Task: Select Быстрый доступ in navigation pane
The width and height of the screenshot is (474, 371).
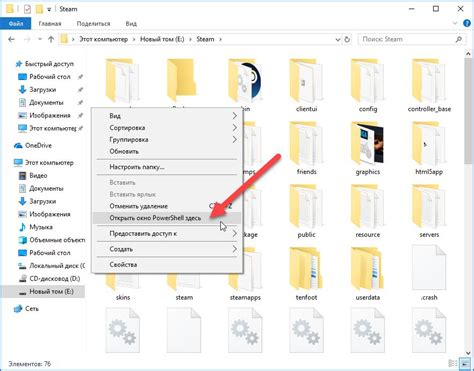Action: [x=49, y=64]
